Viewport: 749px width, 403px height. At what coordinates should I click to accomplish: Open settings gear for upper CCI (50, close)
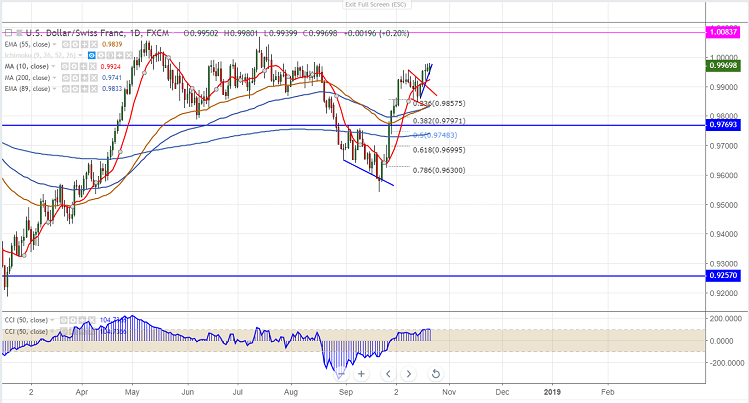[x=73, y=320]
